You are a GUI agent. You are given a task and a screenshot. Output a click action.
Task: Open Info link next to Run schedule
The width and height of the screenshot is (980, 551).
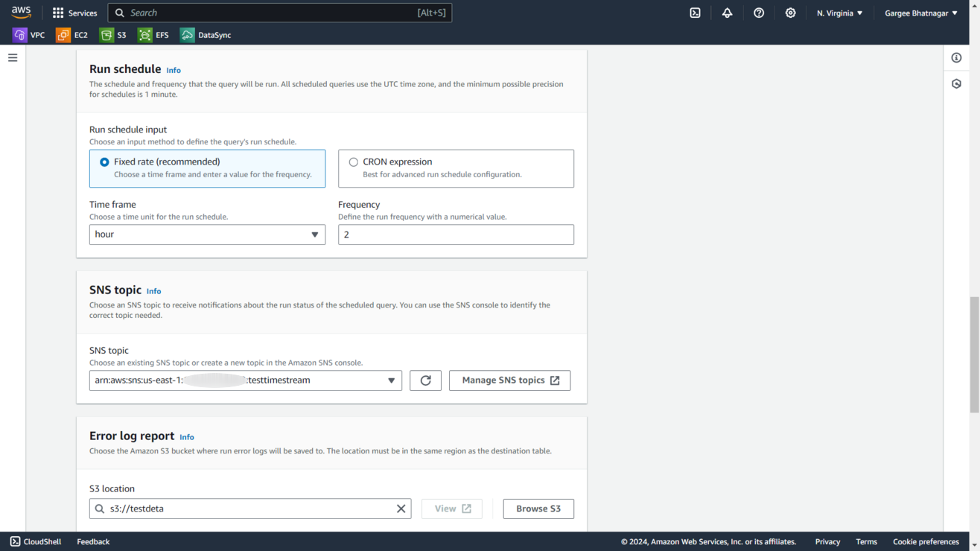click(174, 70)
